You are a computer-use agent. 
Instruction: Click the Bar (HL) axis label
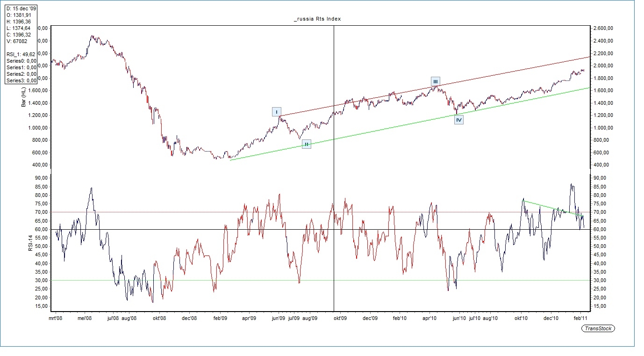click(23, 97)
